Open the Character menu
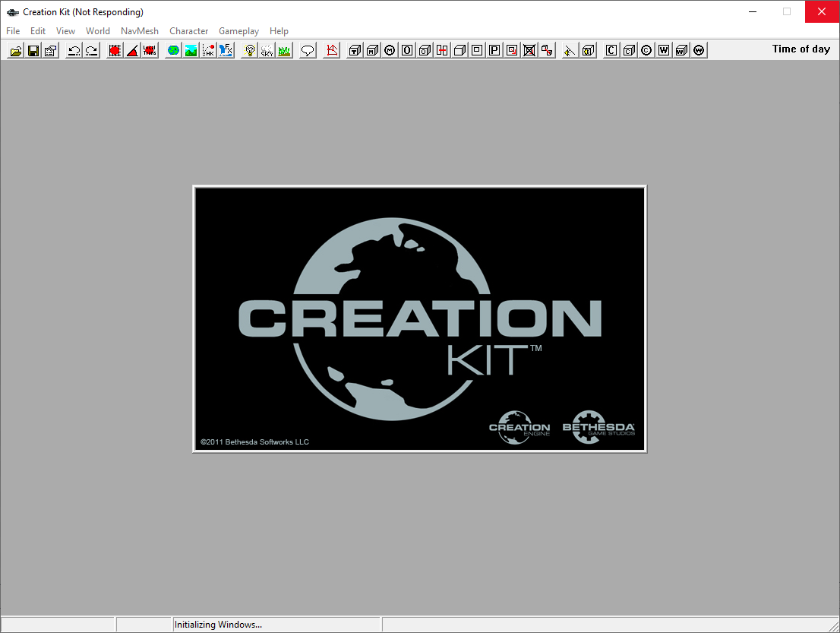The width and height of the screenshot is (840, 633). click(188, 31)
